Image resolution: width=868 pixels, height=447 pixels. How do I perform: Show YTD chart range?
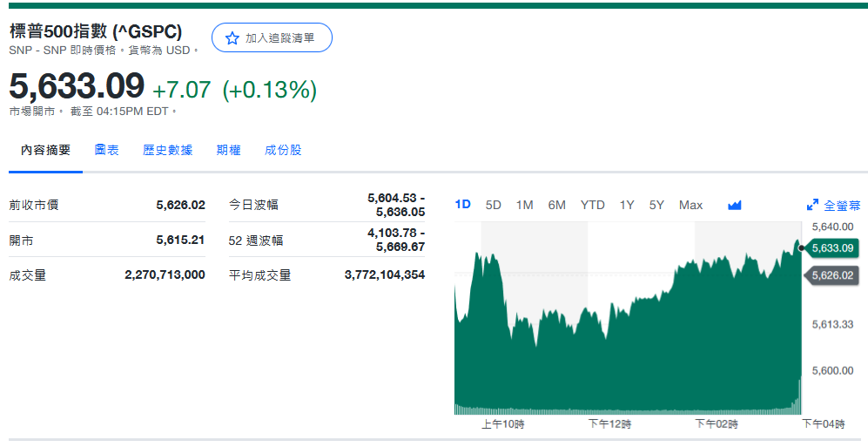pyautogui.click(x=593, y=205)
